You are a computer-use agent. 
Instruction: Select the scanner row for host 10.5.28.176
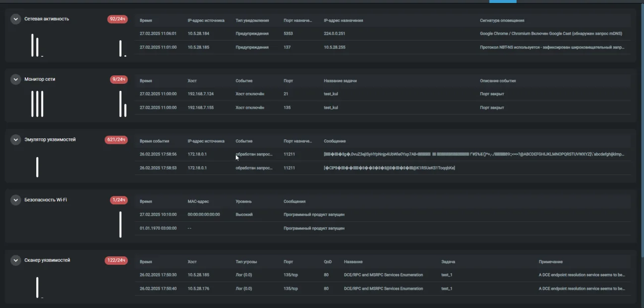385,289
